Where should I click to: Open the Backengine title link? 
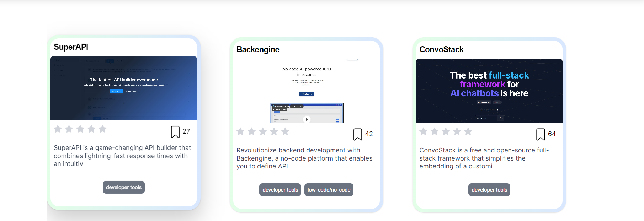(258, 49)
